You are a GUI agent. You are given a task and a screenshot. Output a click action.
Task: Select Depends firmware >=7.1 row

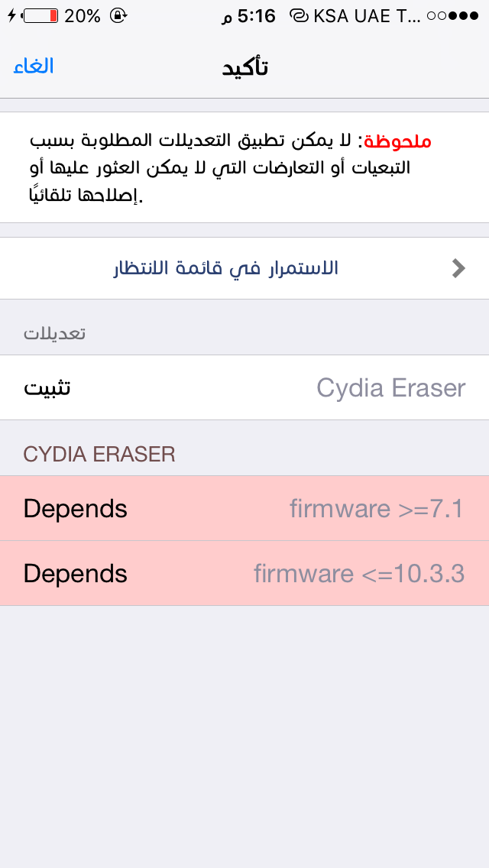pos(244,508)
